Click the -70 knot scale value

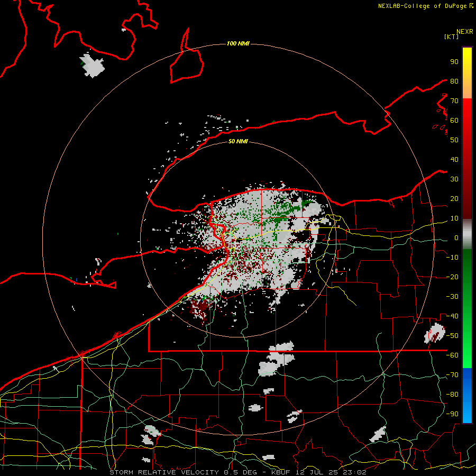coord(452,375)
